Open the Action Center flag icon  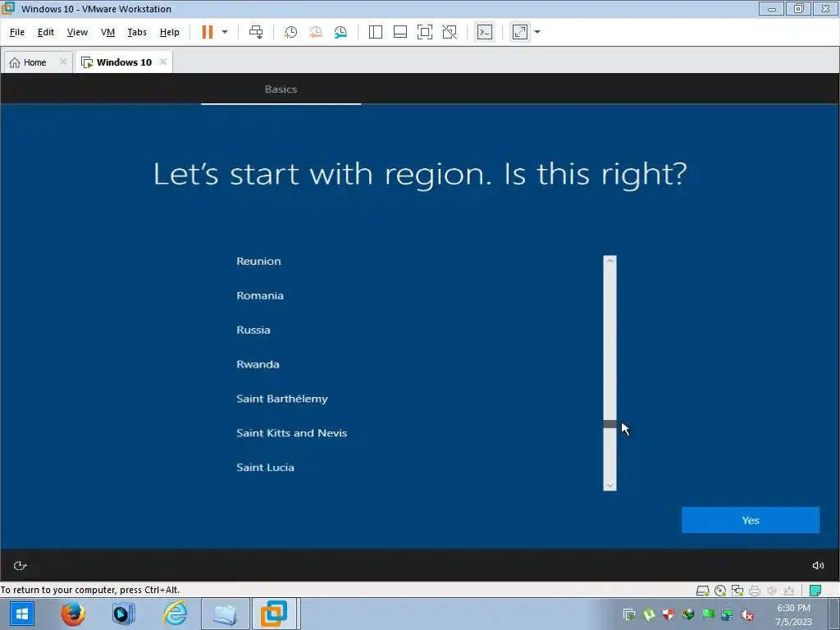pos(708,614)
